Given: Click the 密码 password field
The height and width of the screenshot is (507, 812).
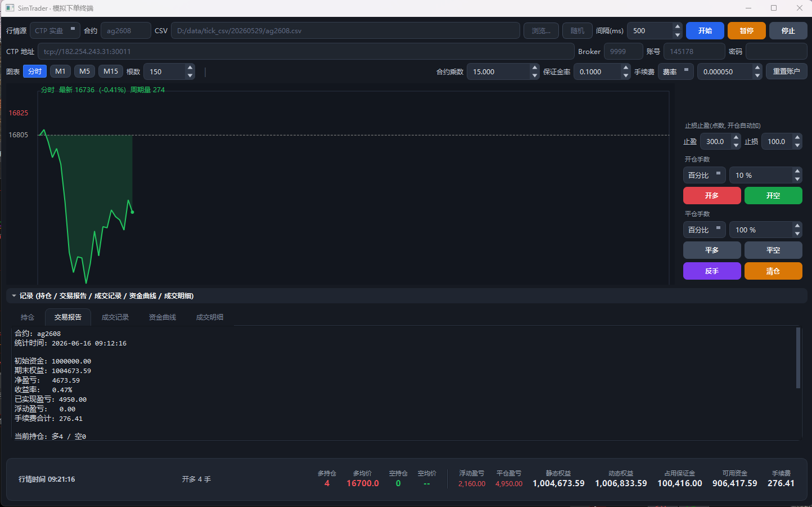Looking at the screenshot, I should [x=777, y=51].
